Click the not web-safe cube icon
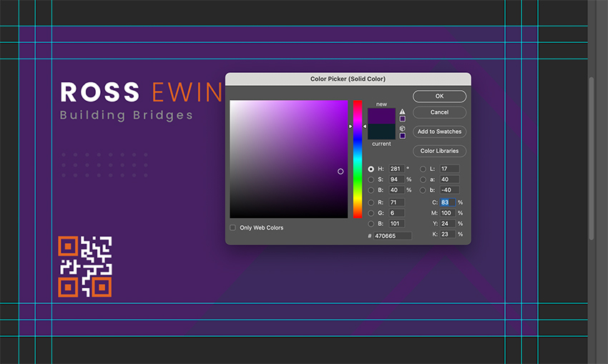608x364 pixels. [x=403, y=128]
